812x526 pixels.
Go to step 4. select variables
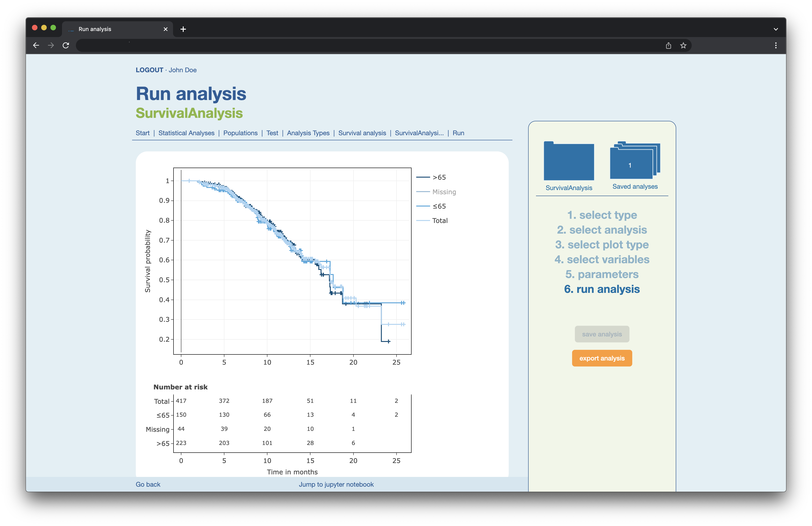[602, 260]
